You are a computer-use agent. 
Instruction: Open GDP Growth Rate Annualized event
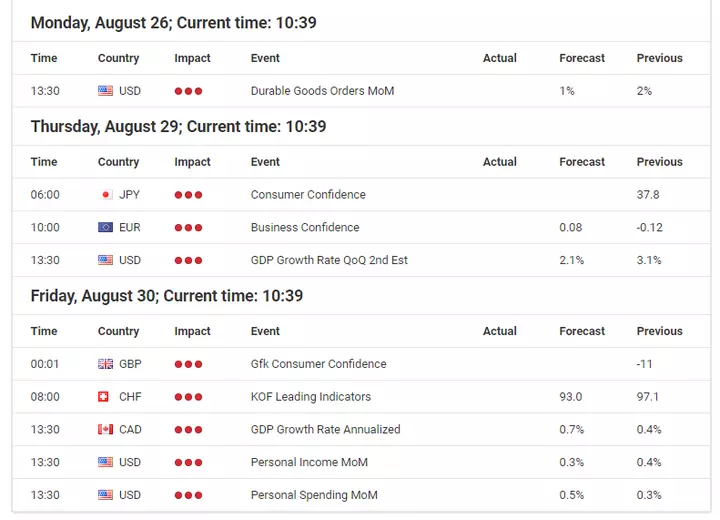[x=326, y=430]
